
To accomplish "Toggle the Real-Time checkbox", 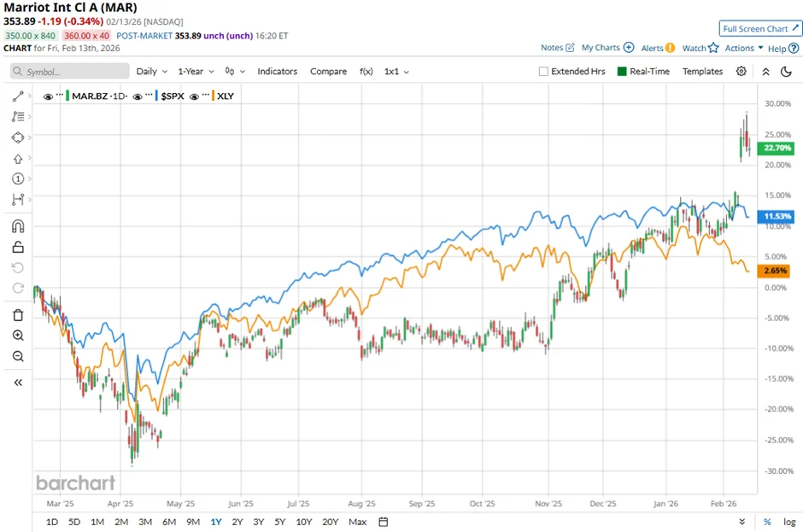I will [x=621, y=72].
